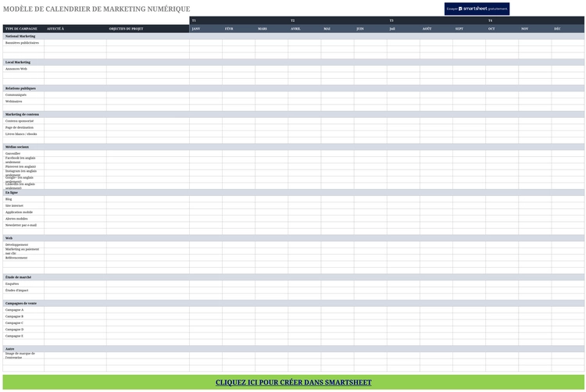Select the MAI month header

[x=338, y=29]
